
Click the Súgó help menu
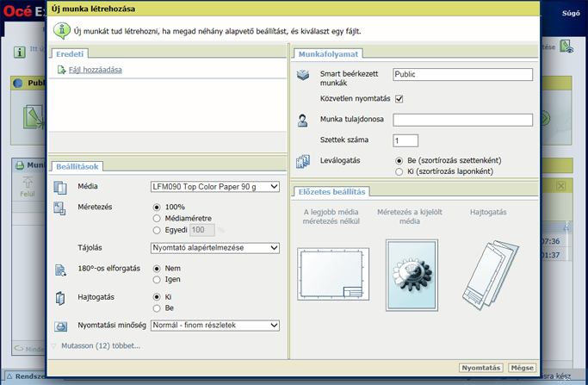[x=571, y=13]
